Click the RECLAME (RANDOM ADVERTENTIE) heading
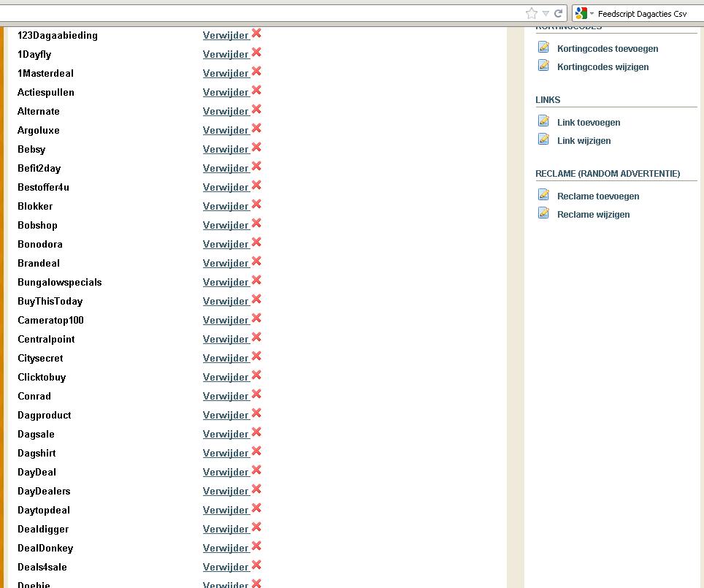The image size is (704, 588). pyautogui.click(x=608, y=173)
